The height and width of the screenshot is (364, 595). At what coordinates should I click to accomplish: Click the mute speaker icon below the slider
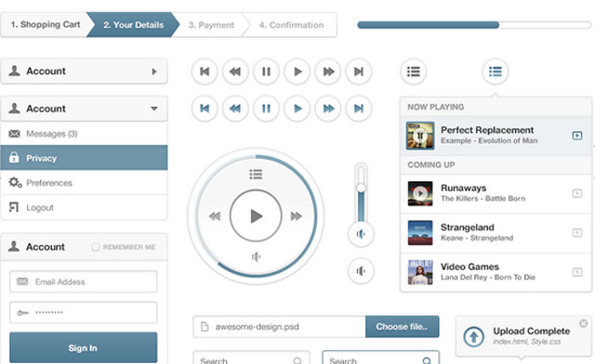tap(361, 271)
